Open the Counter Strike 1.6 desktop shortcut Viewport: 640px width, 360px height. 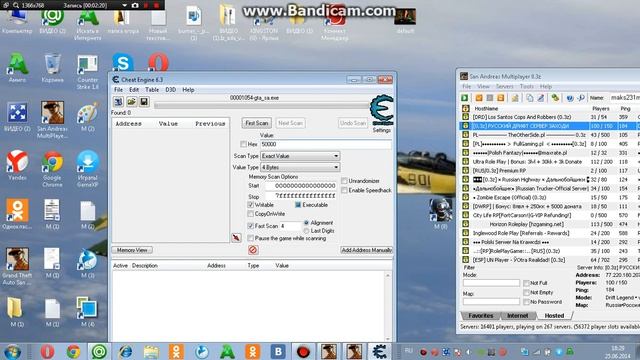point(88,71)
